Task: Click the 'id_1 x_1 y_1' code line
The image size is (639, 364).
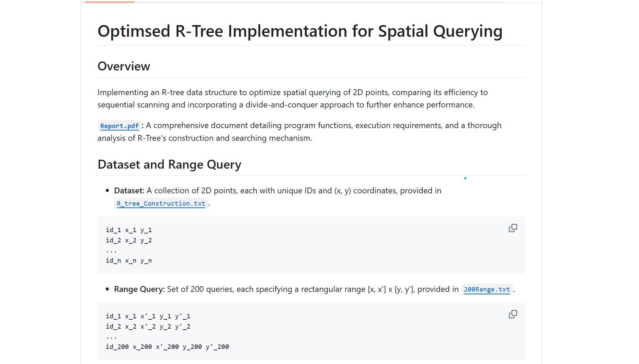Action: (129, 230)
